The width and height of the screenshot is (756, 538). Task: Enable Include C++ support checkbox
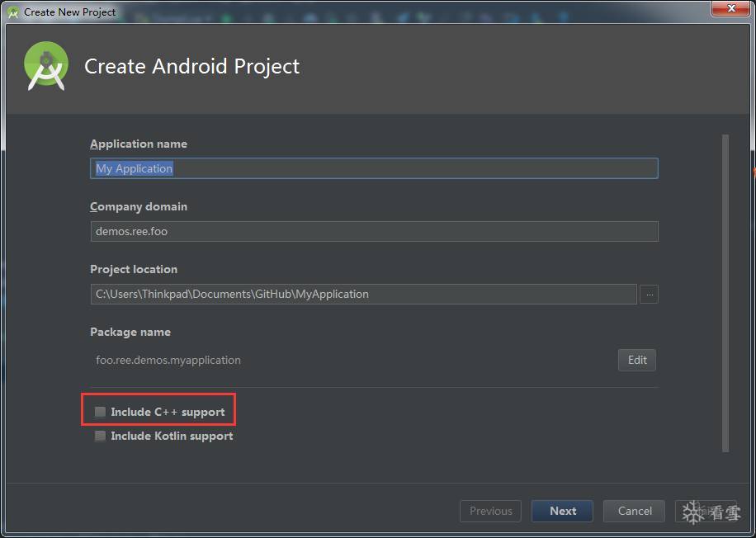100,412
